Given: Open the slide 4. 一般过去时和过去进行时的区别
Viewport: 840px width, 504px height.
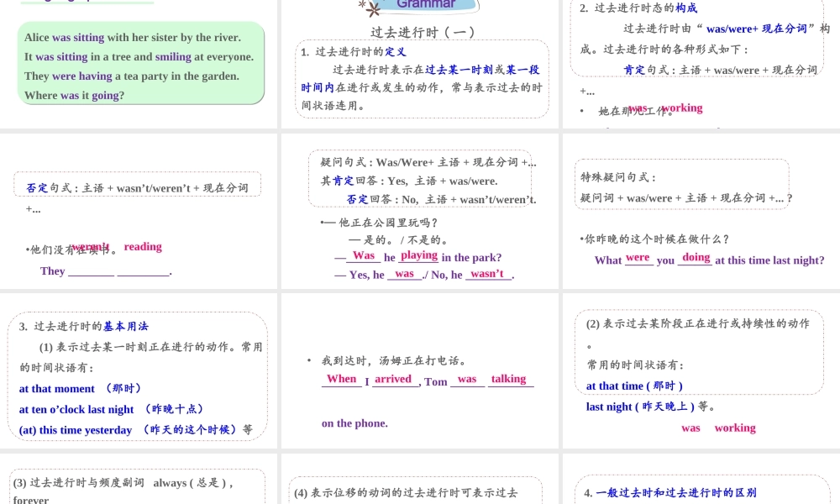Looking at the screenshot, I should pos(701,479).
